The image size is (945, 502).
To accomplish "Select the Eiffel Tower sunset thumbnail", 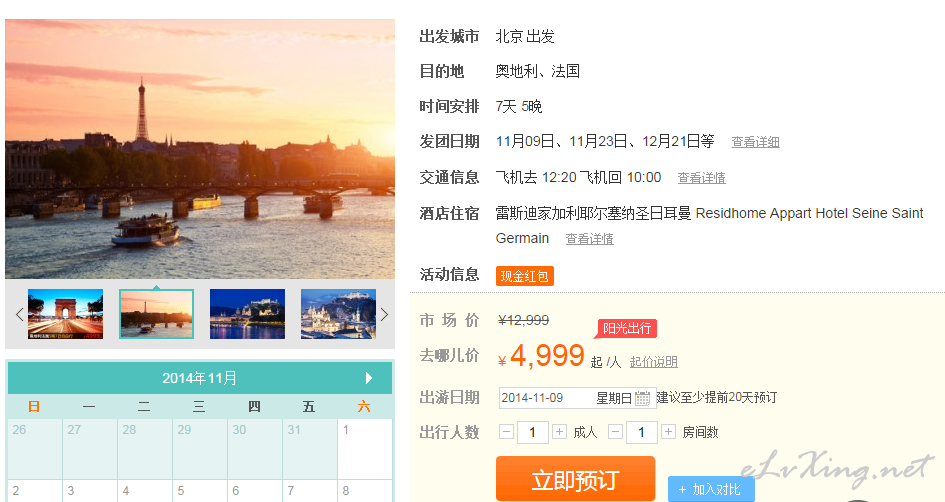I will (x=156, y=314).
